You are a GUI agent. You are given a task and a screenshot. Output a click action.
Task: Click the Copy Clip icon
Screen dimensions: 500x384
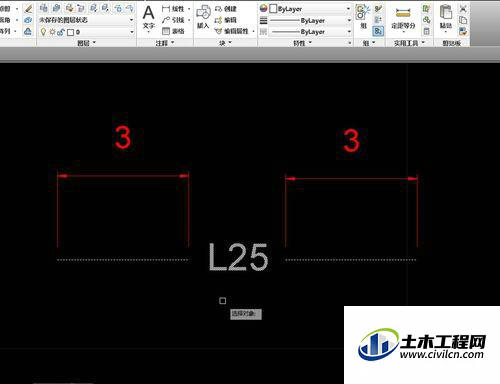pyautogui.click(x=463, y=20)
